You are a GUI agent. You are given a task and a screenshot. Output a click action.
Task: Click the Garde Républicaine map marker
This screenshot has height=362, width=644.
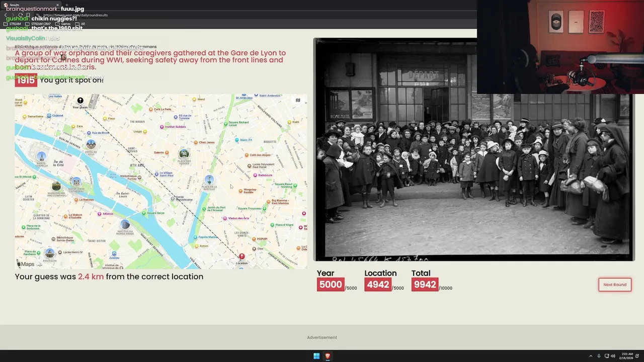[173, 199]
